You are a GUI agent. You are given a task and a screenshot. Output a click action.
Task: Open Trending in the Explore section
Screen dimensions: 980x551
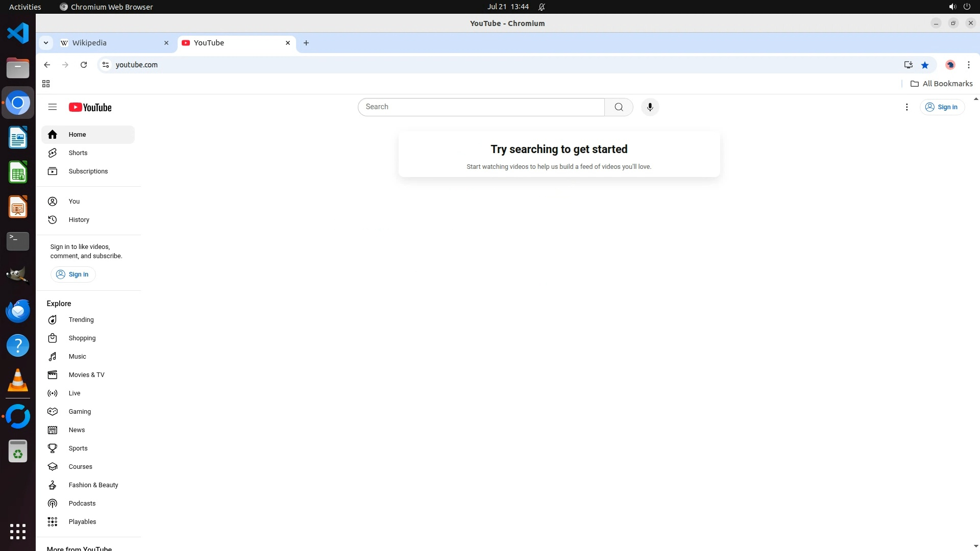(81, 320)
